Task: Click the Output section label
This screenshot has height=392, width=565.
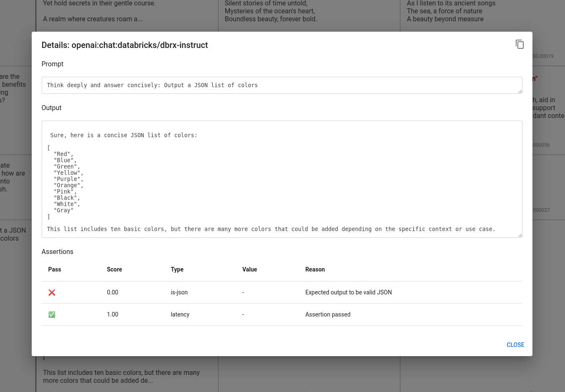Action: [x=51, y=108]
